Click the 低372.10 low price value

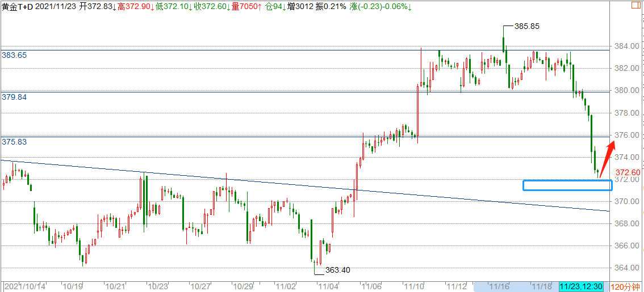175,6
